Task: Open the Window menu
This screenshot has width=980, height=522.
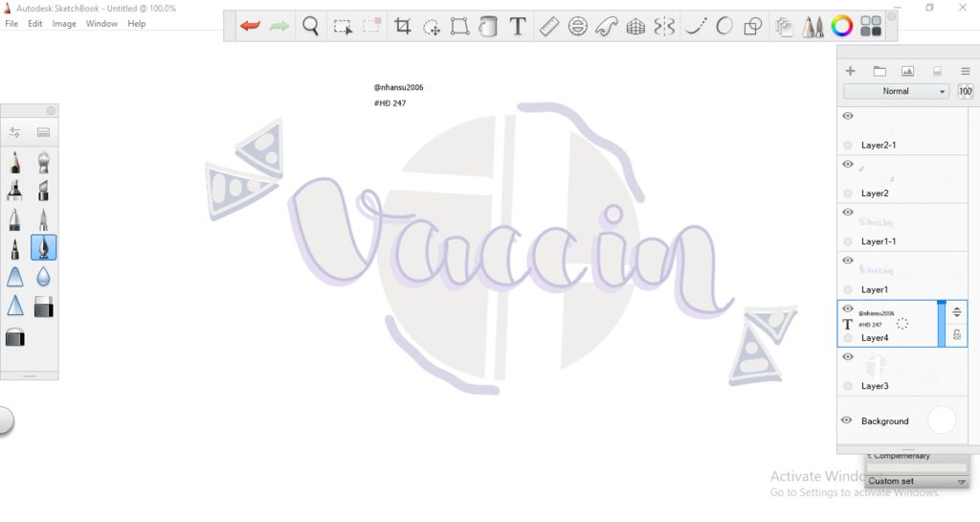Action: [101, 24]
